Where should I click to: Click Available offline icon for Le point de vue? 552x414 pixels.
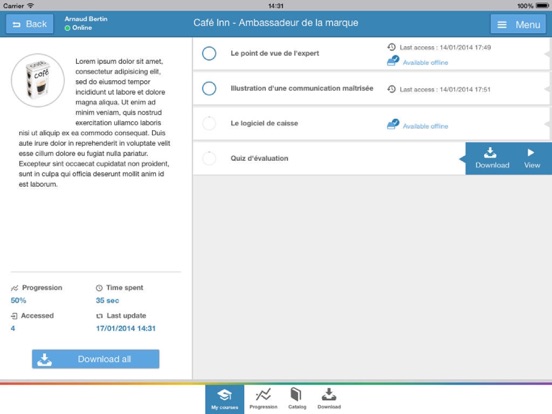tap(393, 61)
